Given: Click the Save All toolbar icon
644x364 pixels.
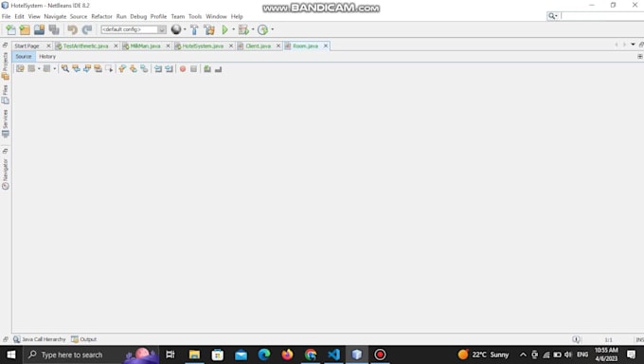Looking at the screenshot, I should [54, 29].
